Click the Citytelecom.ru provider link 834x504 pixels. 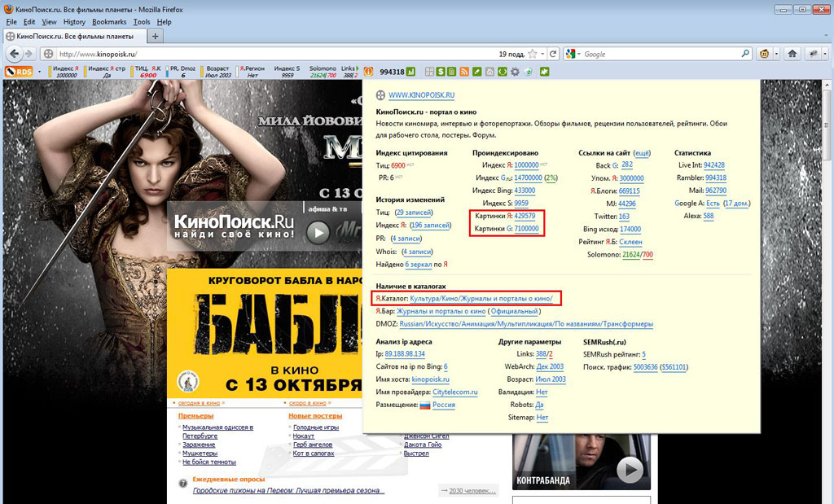click(x=454, y=392)
